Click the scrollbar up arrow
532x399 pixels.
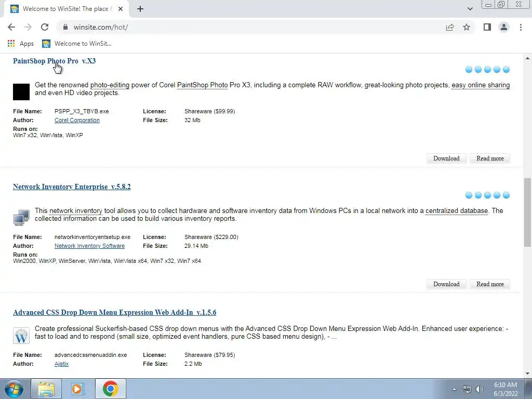point(527,58)
